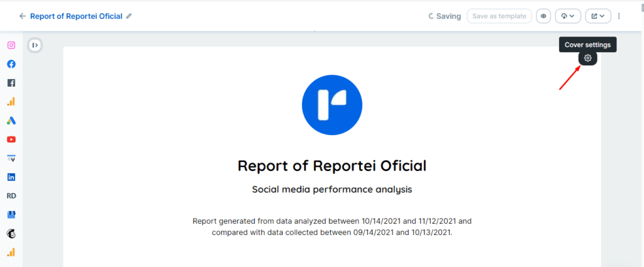The width and height of the screenshot is (644, 267).
Task: Edit report name with pencil icon
Action: tap(129, 16)
